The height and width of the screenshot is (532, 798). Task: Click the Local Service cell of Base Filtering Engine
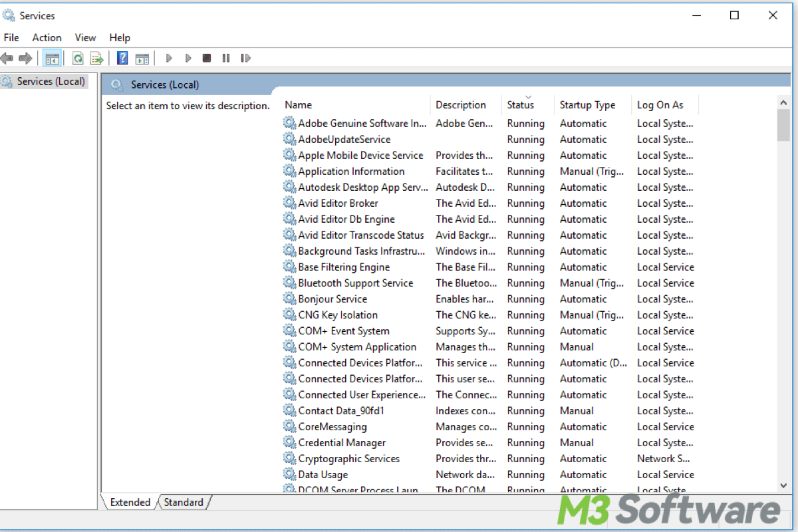(x=665, y=267)
